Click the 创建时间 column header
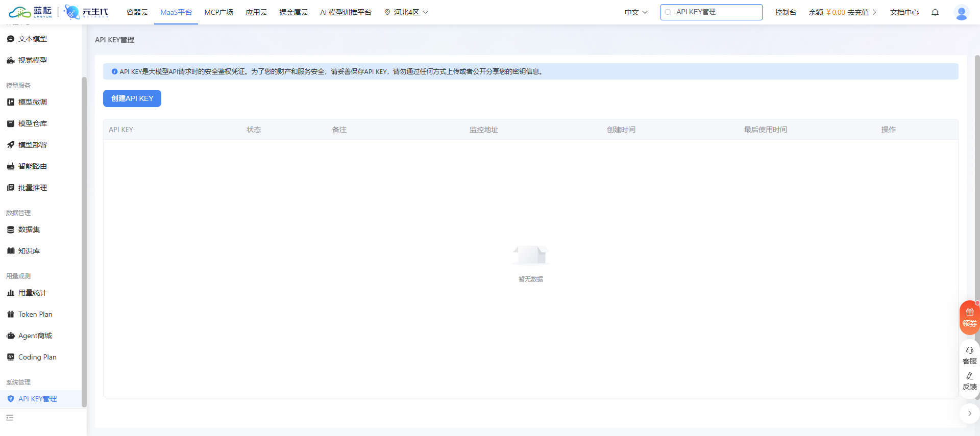 coord(621,130)
